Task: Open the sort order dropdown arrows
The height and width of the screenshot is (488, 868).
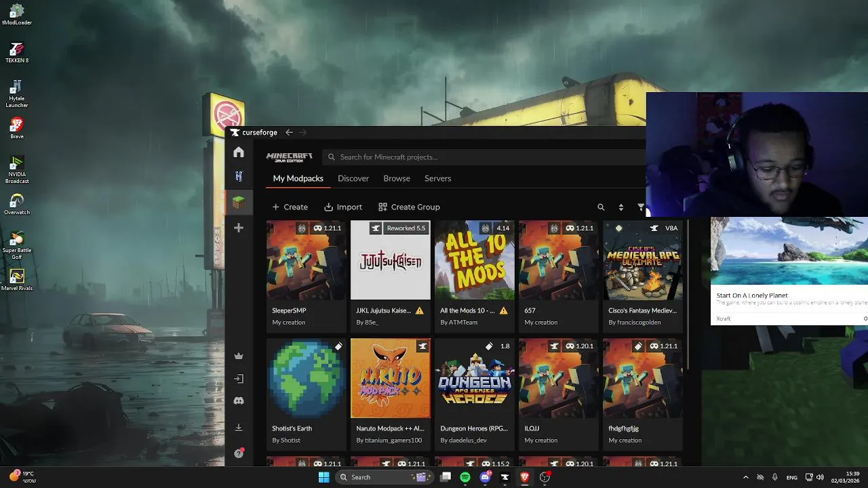Action: tap(620, 207)
